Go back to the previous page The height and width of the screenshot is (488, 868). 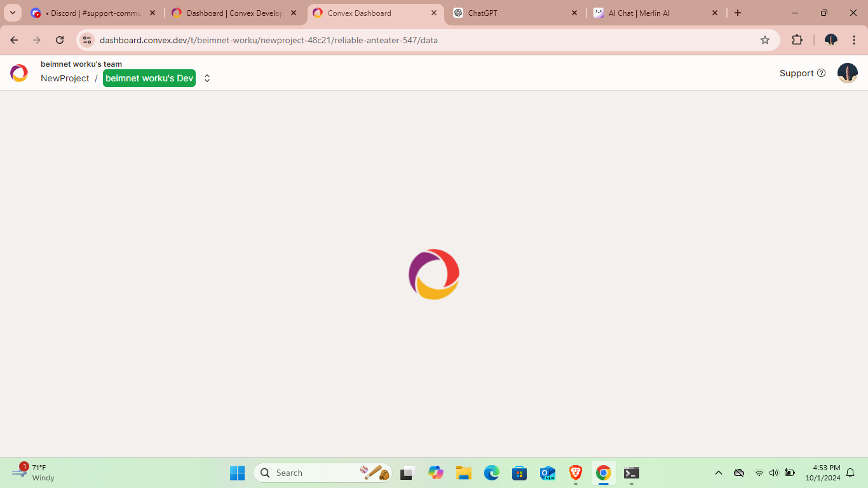coord(14,40)
